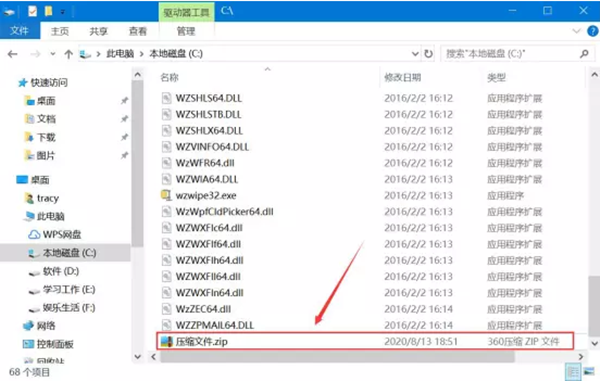Select the file WZSHLSTB.DLL

pos(209,114)
